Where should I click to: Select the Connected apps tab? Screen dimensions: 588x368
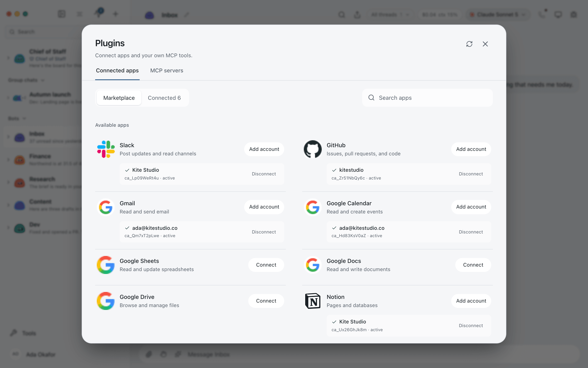click(117, 71)
